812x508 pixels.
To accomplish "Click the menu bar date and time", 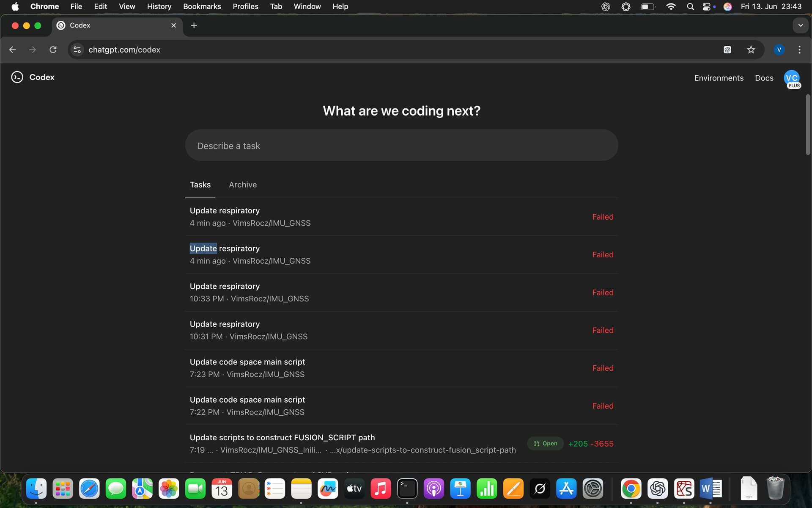I will tap(771, 6).
